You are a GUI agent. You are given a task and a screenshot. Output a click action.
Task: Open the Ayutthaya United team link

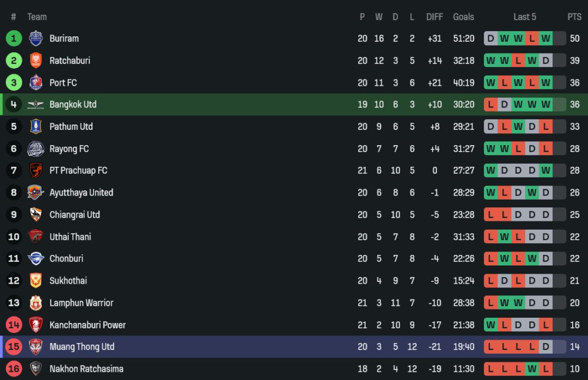[x=81, y=193]
